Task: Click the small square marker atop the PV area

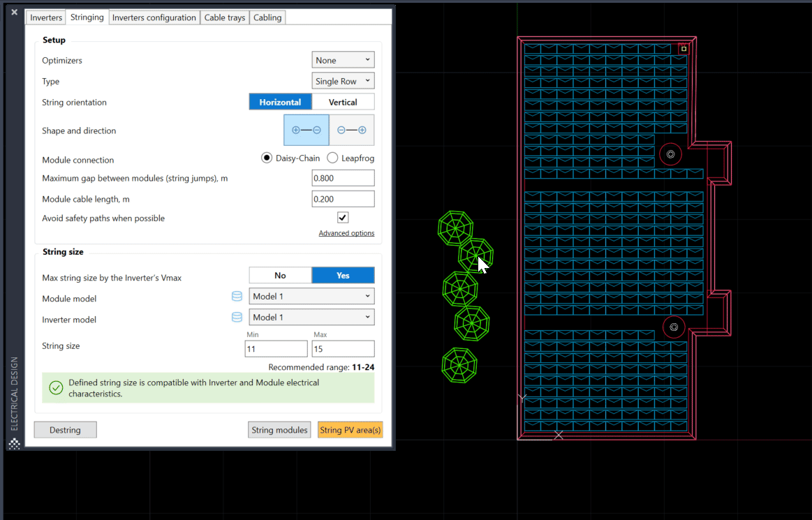Action: [x=683, y=47]
